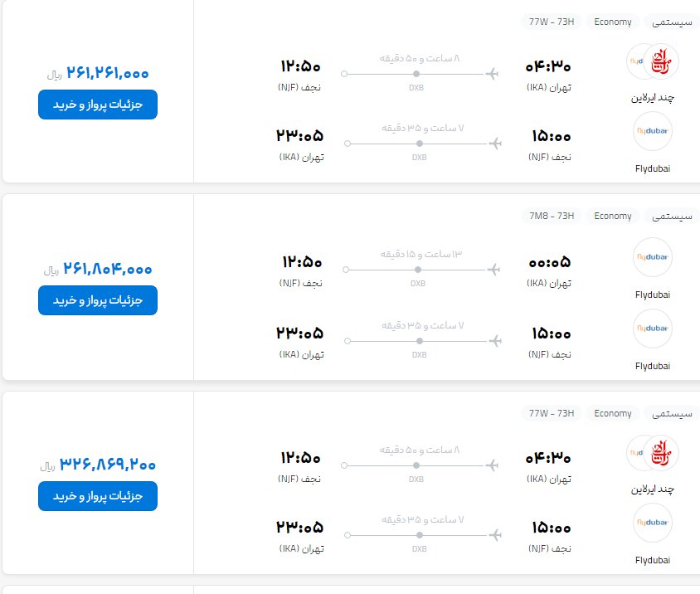Click the 77W - 73H tag in the 326,869,200 rial card
The height and width of the screenshot is (594, 700).
click(x=552, y=413)
